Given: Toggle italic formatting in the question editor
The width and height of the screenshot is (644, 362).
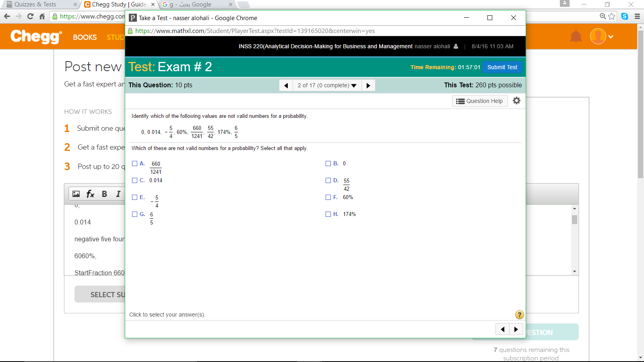Looking at the screenshot, I should click(118, 194).
